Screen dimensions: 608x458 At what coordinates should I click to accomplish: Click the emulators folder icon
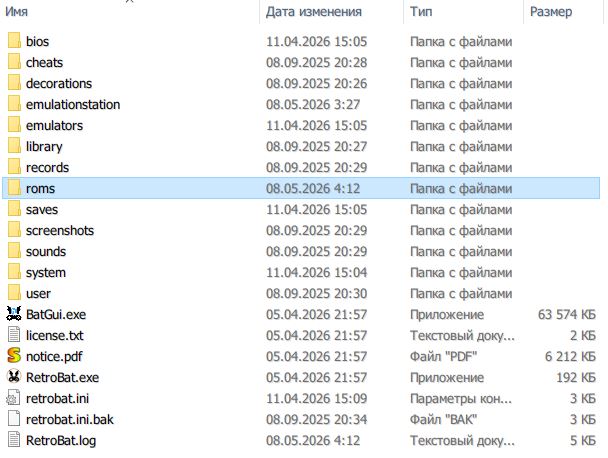[x=14, y=124]
